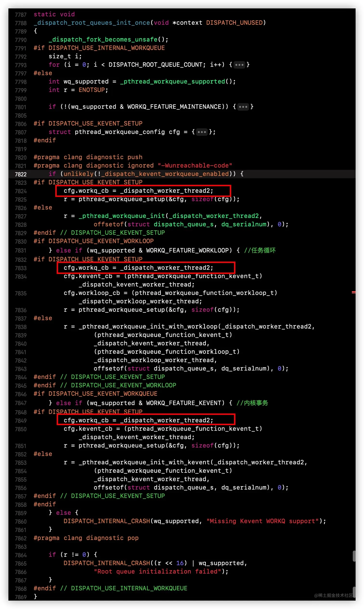
Task: Click the red error marker in scroll gutter
Action: (x=353, y=292)
